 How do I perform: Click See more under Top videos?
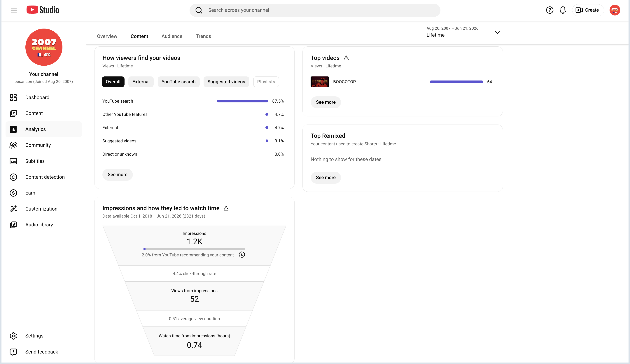coord(326,102)
